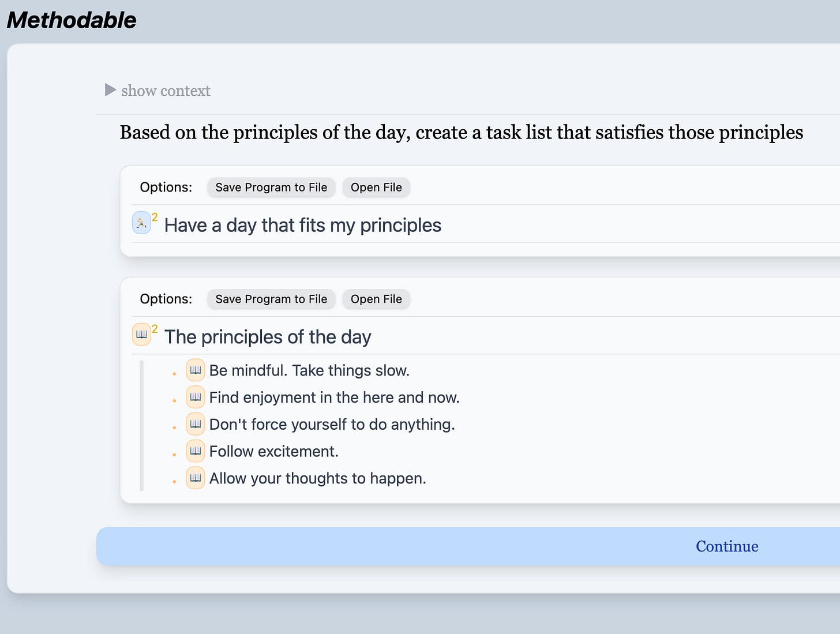Viewport: 840px width, 634px height.
Task: Select the "Have a day that fits my principles" title
Action: (303, 225)
